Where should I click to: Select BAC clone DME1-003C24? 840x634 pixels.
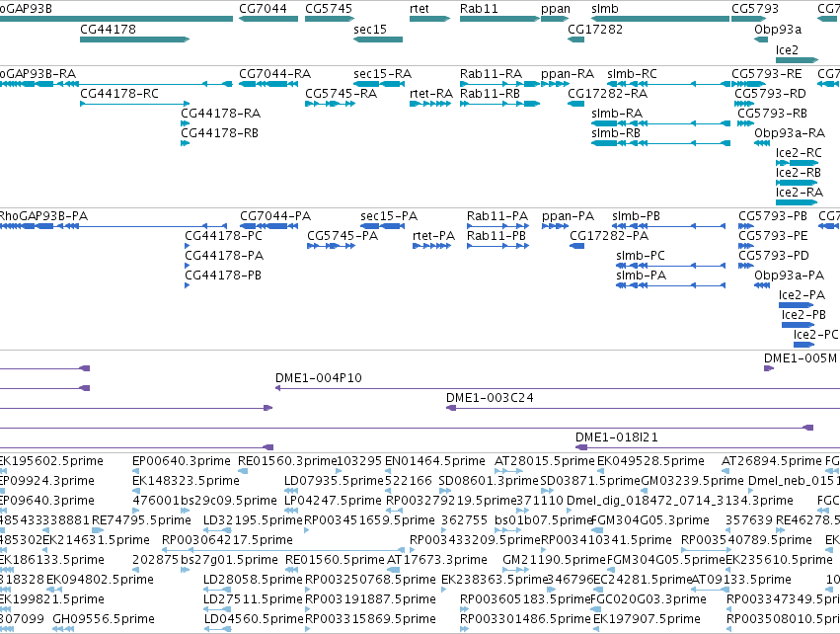[643, 408]
